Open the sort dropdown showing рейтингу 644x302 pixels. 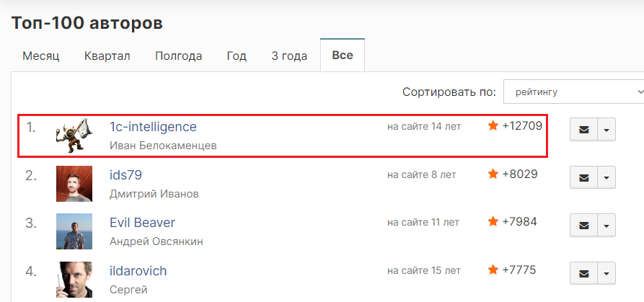click(x=574, y=92)
